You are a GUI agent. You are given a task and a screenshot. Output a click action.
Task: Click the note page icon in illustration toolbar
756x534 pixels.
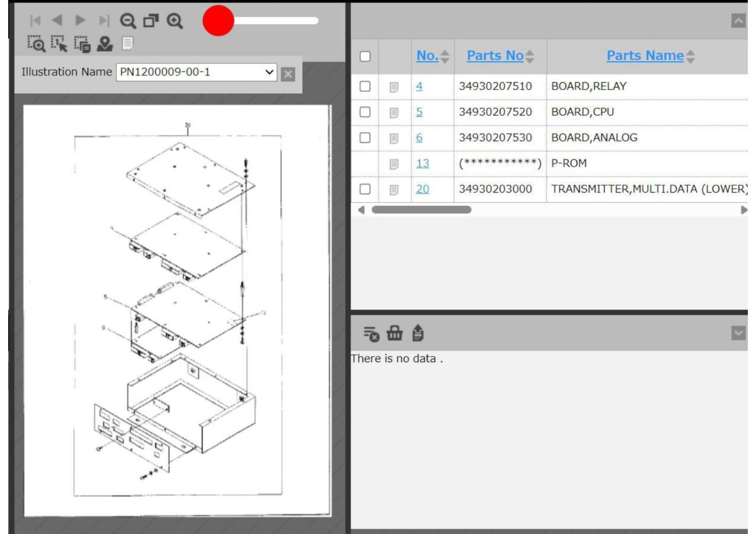tap(128, 43)
